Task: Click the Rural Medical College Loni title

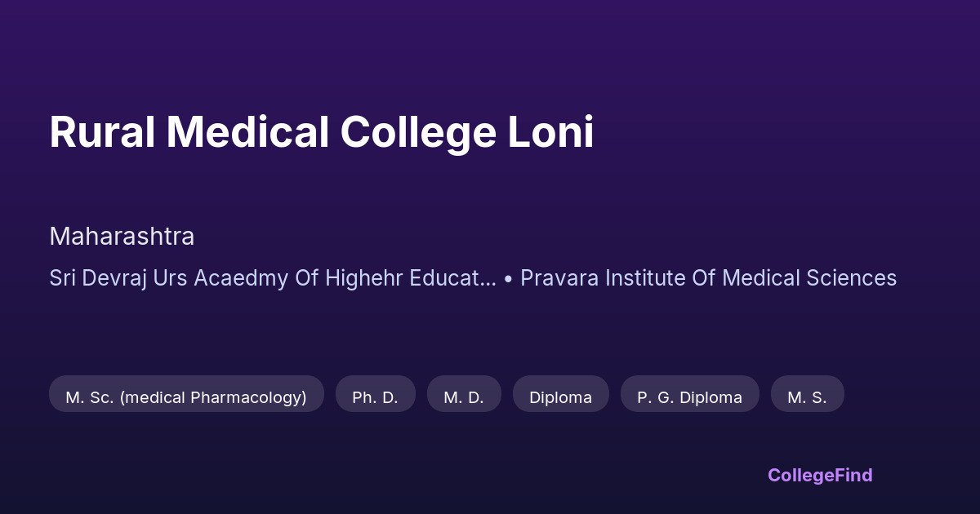Action: [321, 132]
